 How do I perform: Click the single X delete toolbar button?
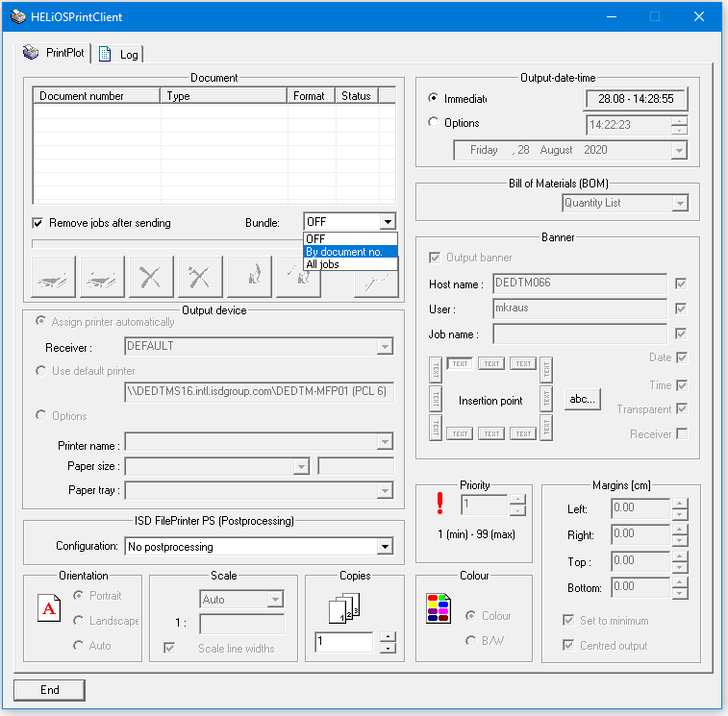click(151, 277)
